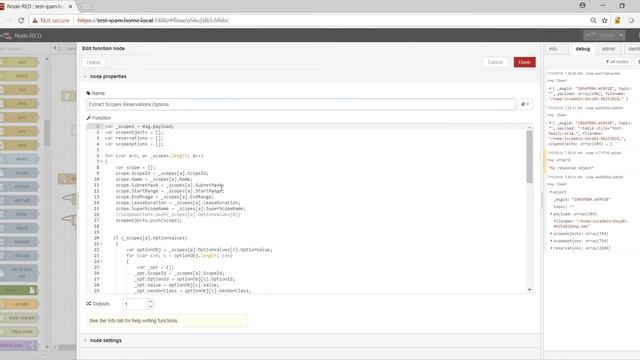Click the browser extension icon beside star
The width and height of the screenshot is (640, 360).
click(x=617, y=20)
